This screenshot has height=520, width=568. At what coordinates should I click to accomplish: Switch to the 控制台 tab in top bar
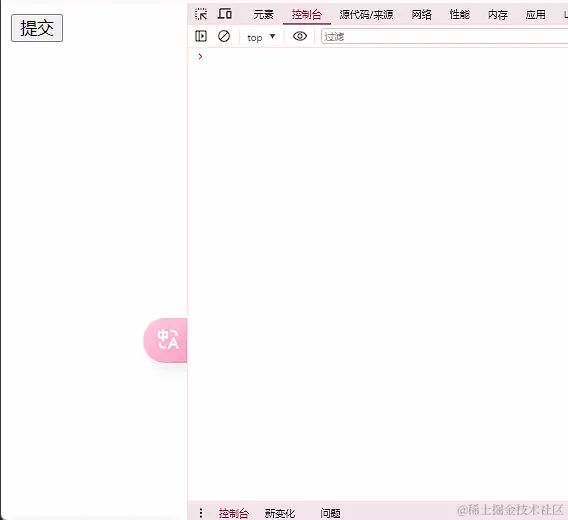click(x=306, y=14)
